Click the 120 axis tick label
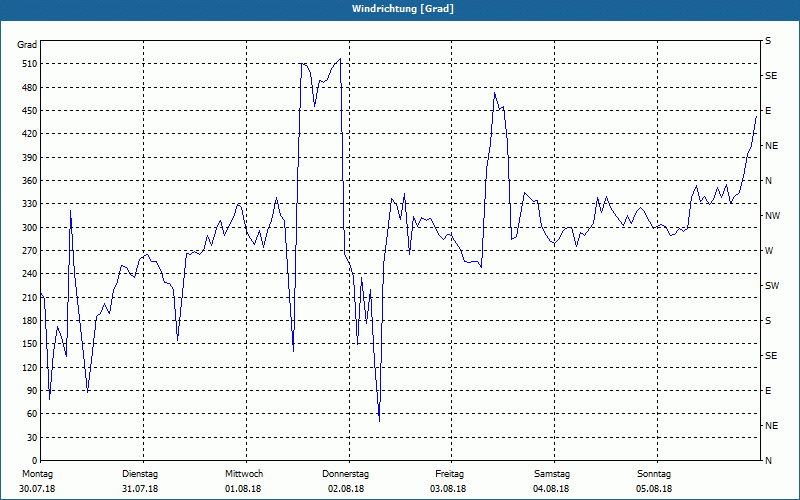The height and width of the screenshot is (500, 800). [30, 367]
